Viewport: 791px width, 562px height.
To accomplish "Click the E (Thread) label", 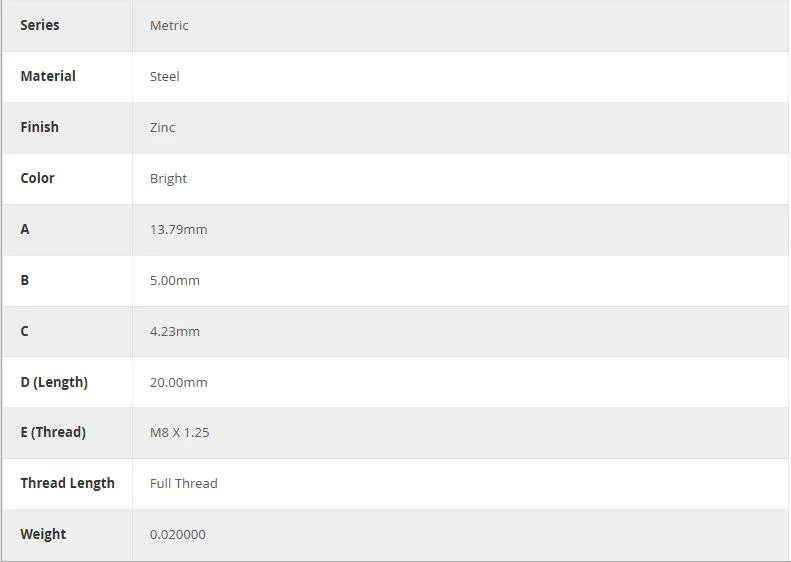I will (53, 432).
